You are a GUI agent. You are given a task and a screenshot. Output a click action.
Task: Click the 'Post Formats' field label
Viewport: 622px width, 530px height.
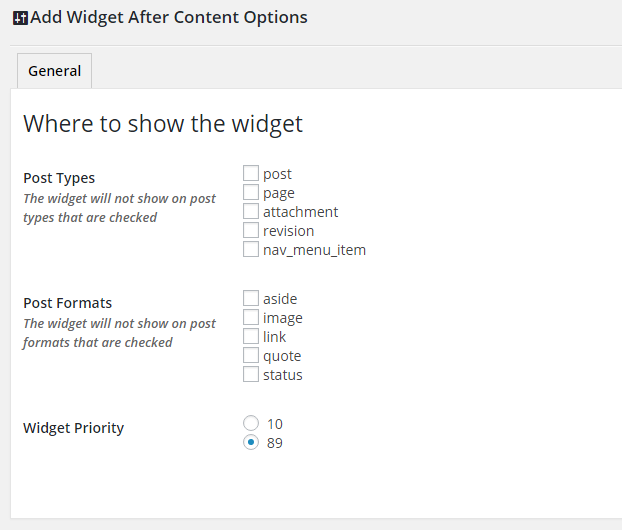click(67, 303)
